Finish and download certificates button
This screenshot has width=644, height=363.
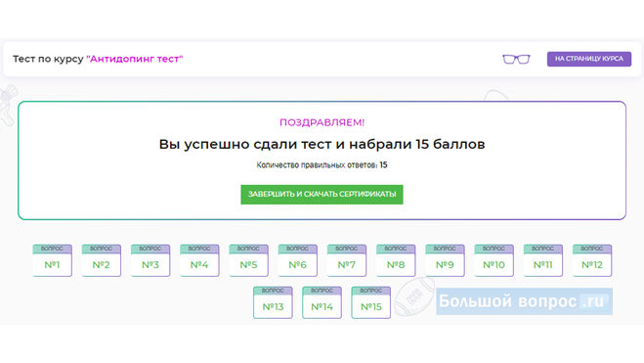[x=322, y=195]
